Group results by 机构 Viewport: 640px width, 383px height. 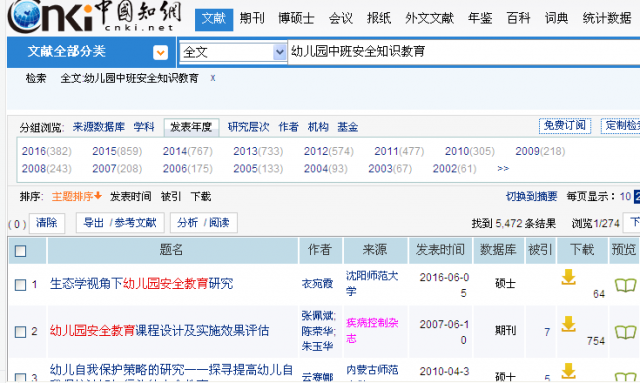[318, 127]
